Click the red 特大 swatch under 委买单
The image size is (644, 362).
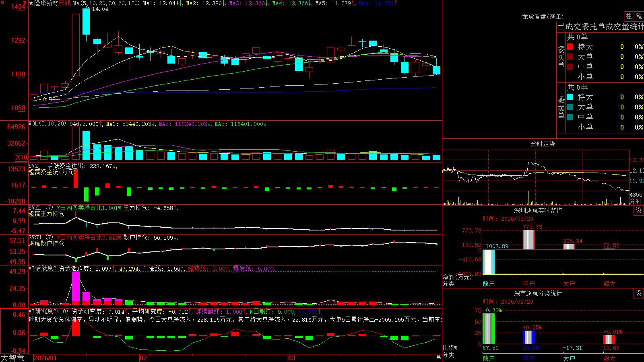570,47
